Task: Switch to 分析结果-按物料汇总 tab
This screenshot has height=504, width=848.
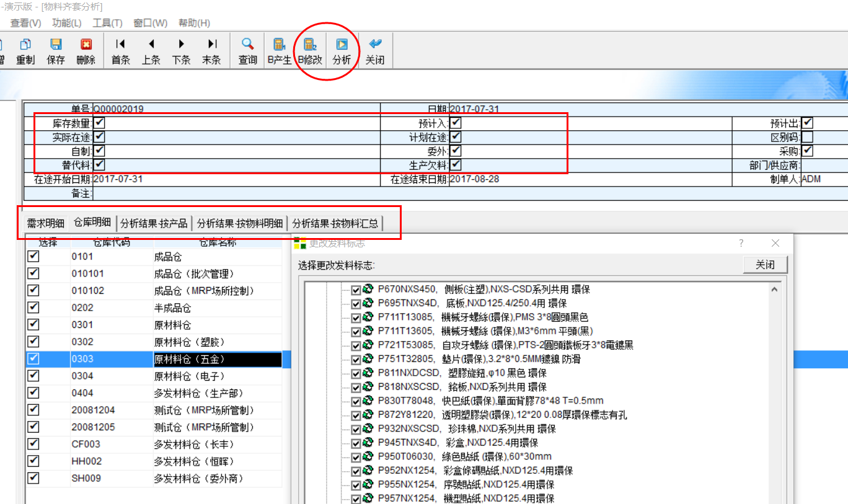Action: coord(335,223)
